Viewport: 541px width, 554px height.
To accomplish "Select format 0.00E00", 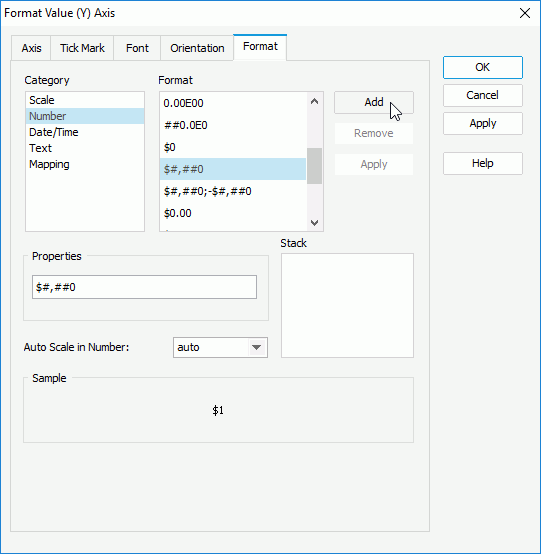I will [233, 103].
